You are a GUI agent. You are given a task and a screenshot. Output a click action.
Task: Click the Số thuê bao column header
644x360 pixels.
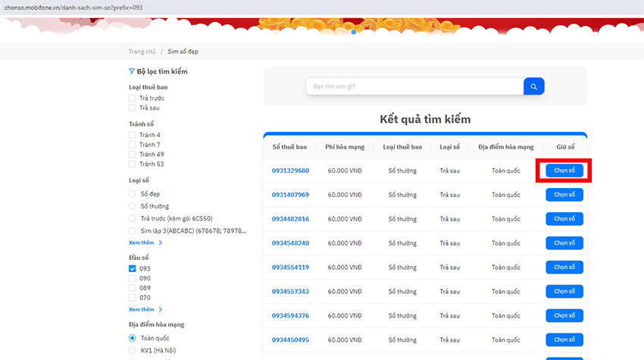click(289, 147)
